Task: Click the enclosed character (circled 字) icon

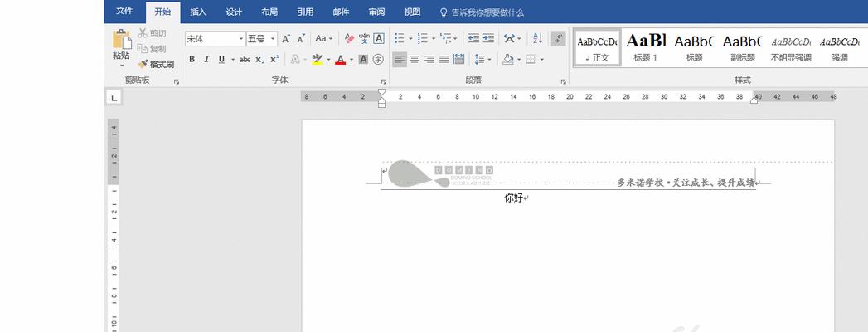Action: (378, 59)
